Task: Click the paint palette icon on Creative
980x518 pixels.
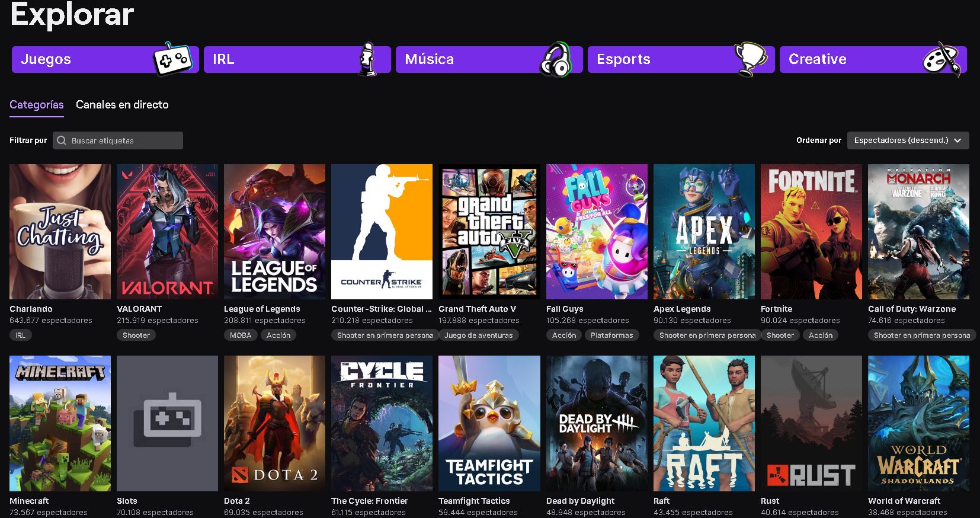Action: pyautogui.click(x=942, y=59)
